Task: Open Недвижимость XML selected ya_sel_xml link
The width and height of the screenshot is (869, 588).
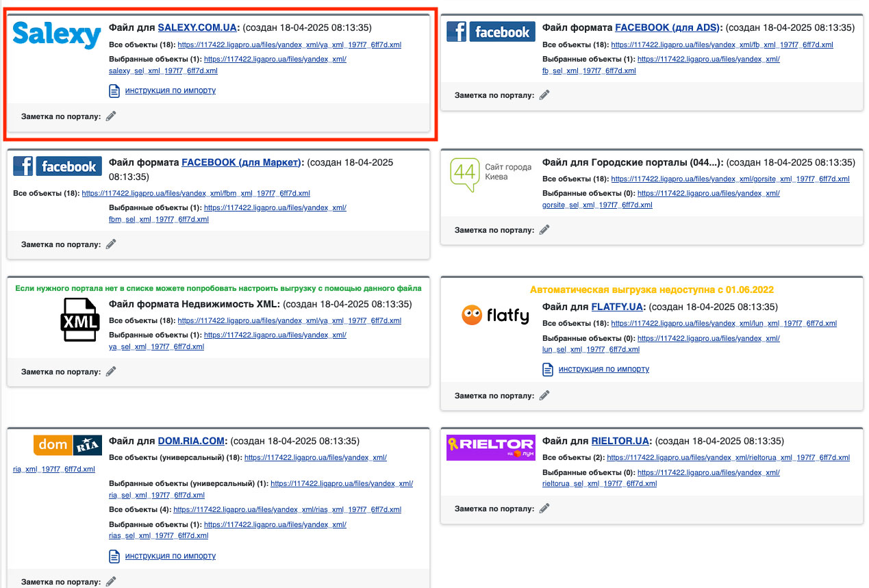Action: coord(227,341)
